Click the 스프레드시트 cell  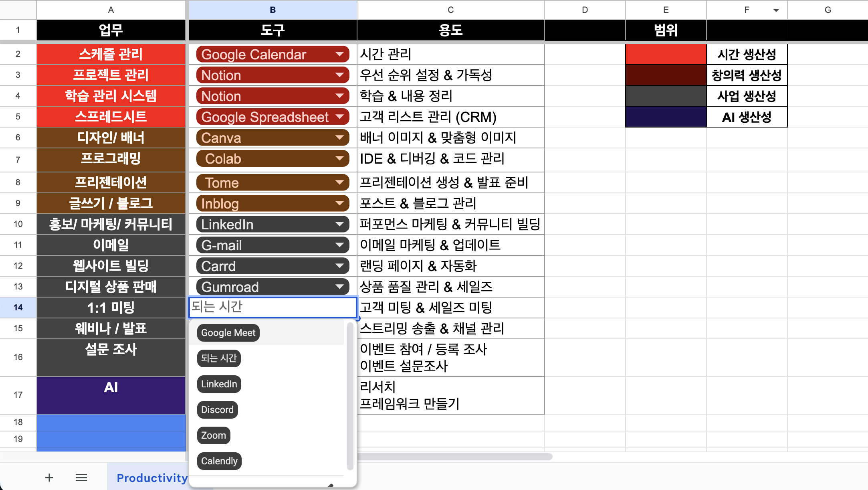111,117
